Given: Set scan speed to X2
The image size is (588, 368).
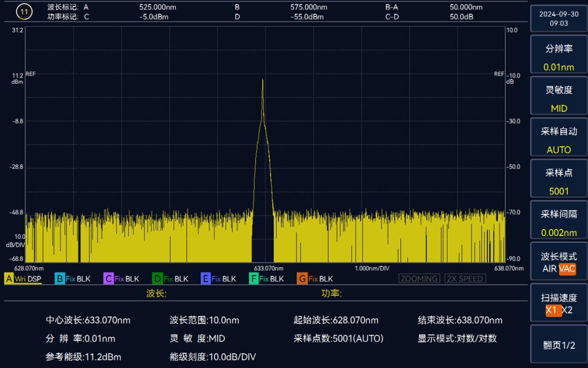Looking at the screenshot, I should (567, 310).
